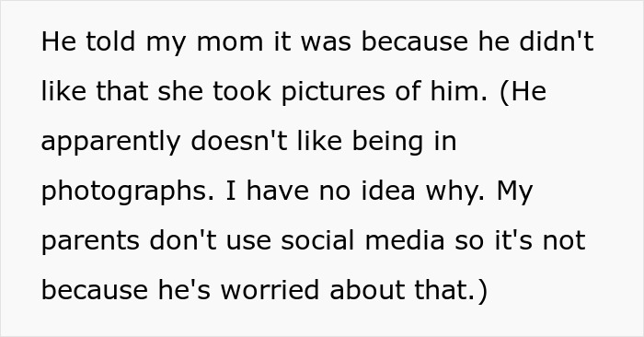Select the word "photographs" at line start
Image resolution: width=644 pixels, height=337 pixels.
[127, 192]
